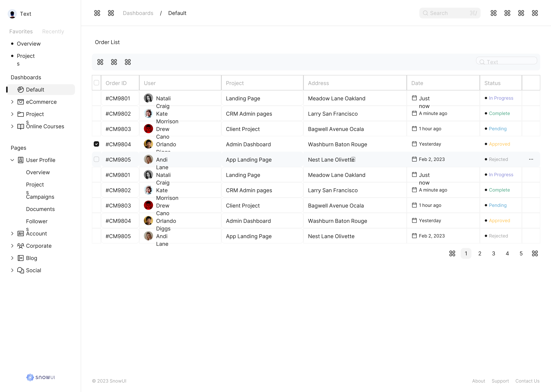This screenshot has width=551, height=392.
Task: Click the more options ellipsis in row #CM9805
Action: pos(531,159)
